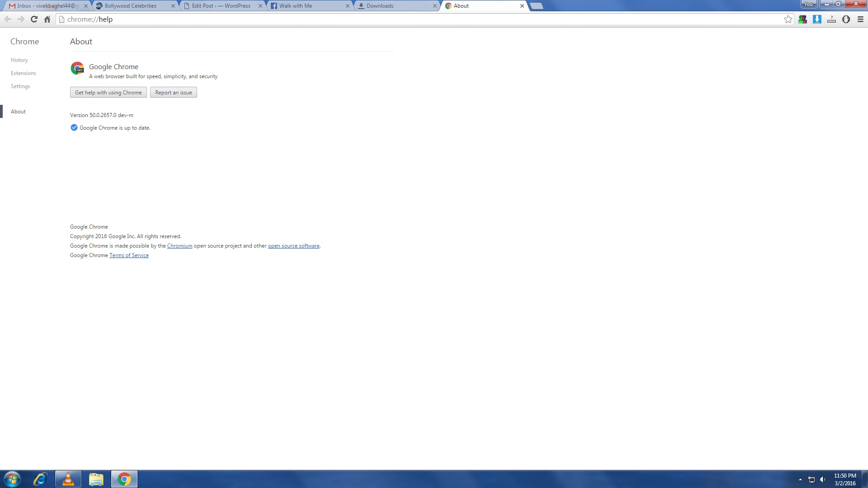
Task: Open VLC media player from taskbar
Action: [68, 479]
